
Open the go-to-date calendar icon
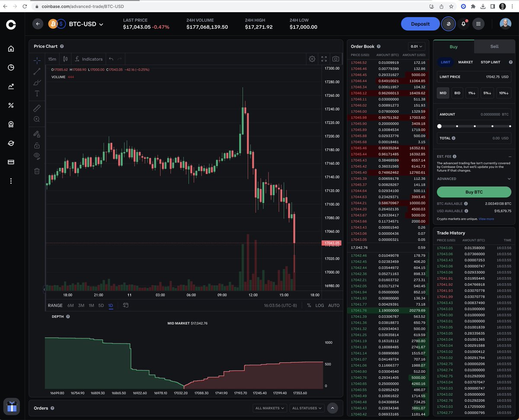125,305
